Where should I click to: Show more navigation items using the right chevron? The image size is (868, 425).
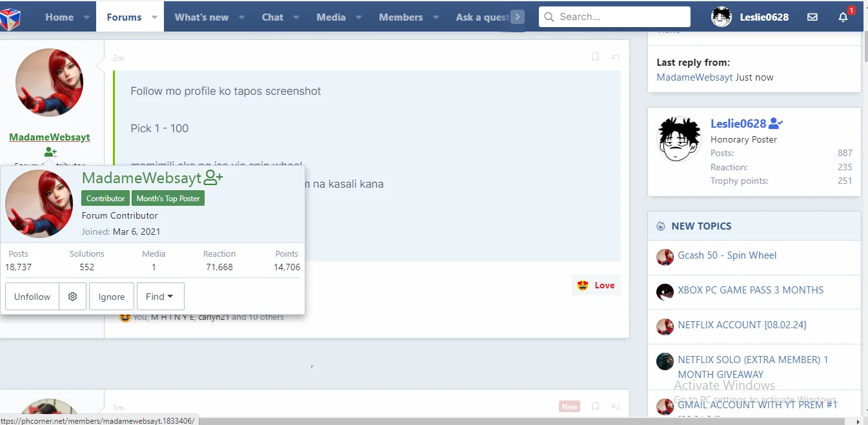coord(517,17)
